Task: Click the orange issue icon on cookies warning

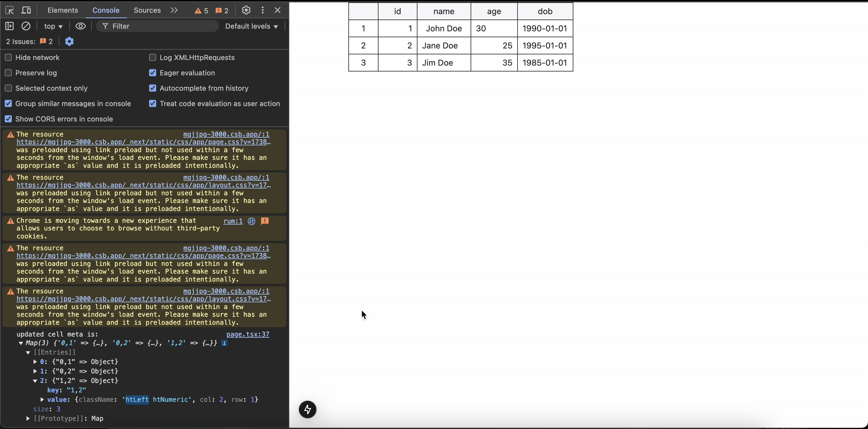Action: pyautogui.click(x=265, y=221)
